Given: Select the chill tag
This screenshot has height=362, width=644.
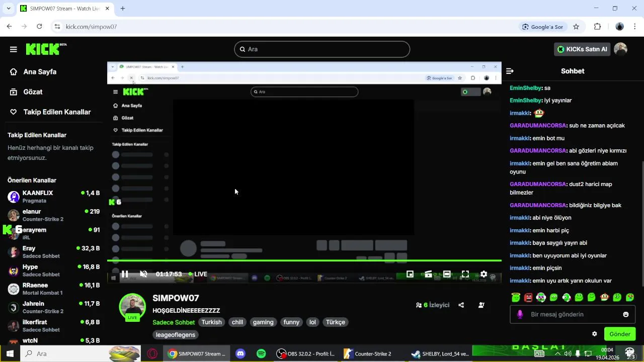Looking at the screenshot, I should point(237,322).
